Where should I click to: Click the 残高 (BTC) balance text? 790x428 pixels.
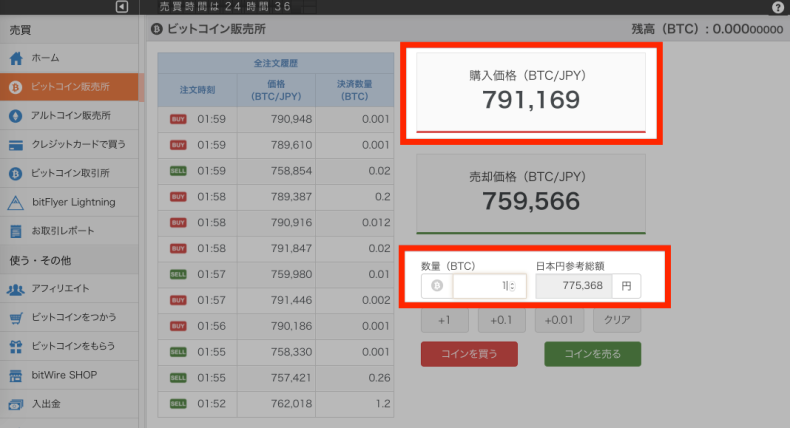click(x=707, y=29)
